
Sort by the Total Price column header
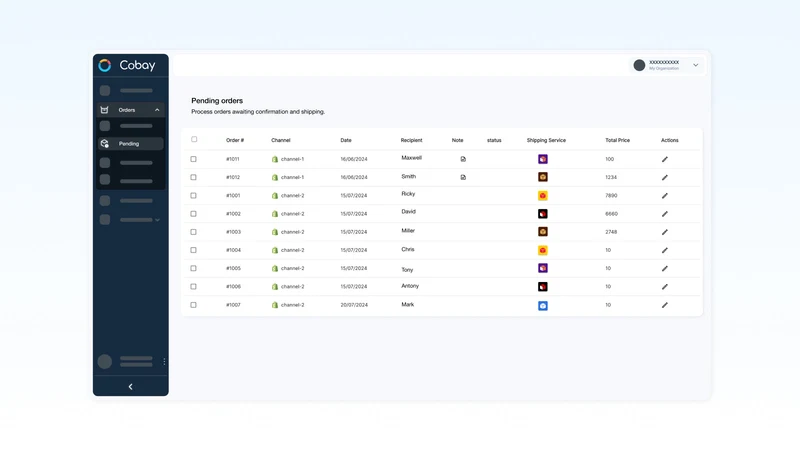[617, 140]
